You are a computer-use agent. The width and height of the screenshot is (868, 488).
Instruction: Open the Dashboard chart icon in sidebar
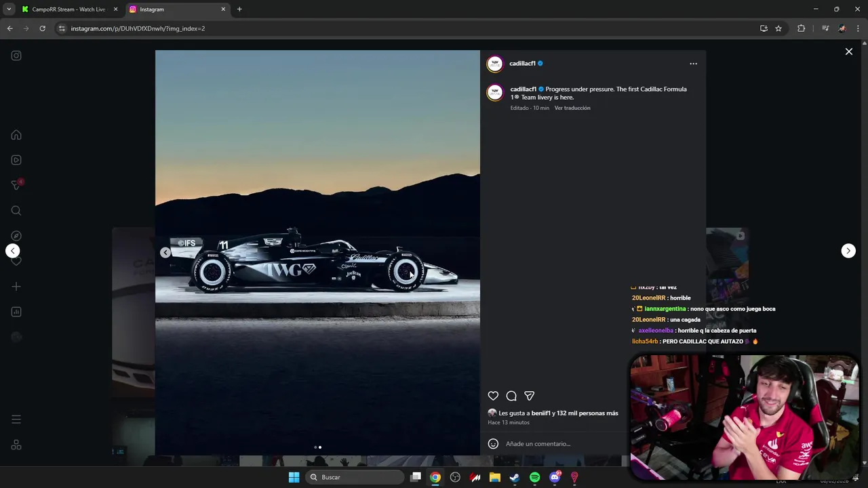click(x=16, y=312)
